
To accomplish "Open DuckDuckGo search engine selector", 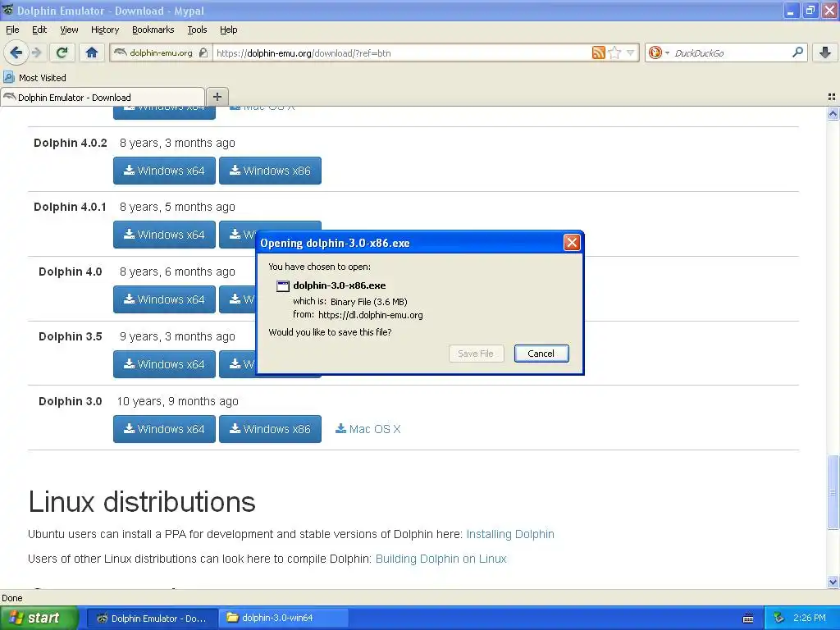I will click(x=659, y=52).
